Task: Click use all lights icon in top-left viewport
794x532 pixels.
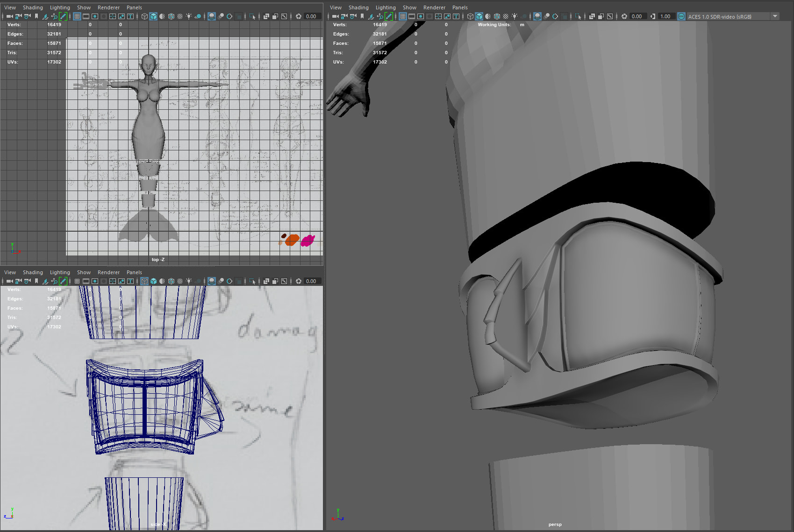Action: point(189,16)
